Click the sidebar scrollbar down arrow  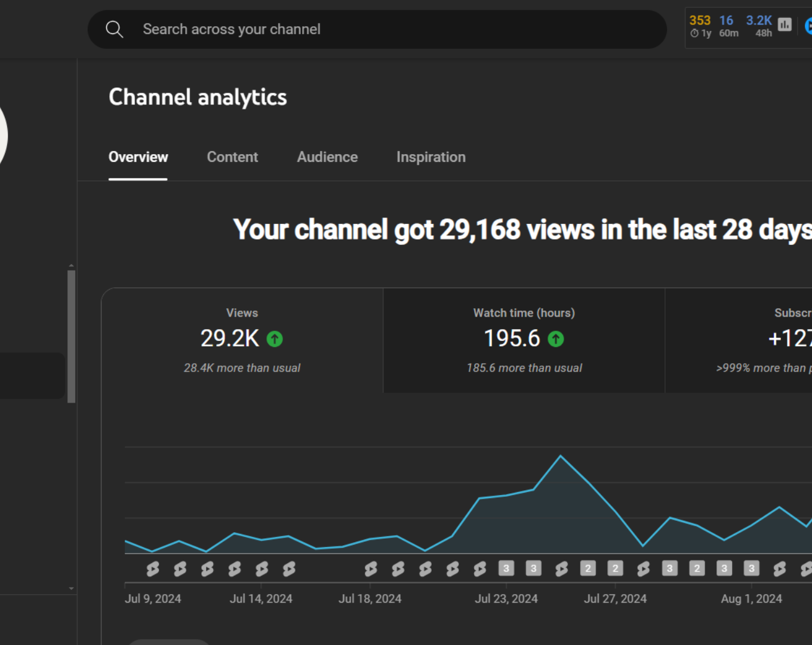(72, 588)
